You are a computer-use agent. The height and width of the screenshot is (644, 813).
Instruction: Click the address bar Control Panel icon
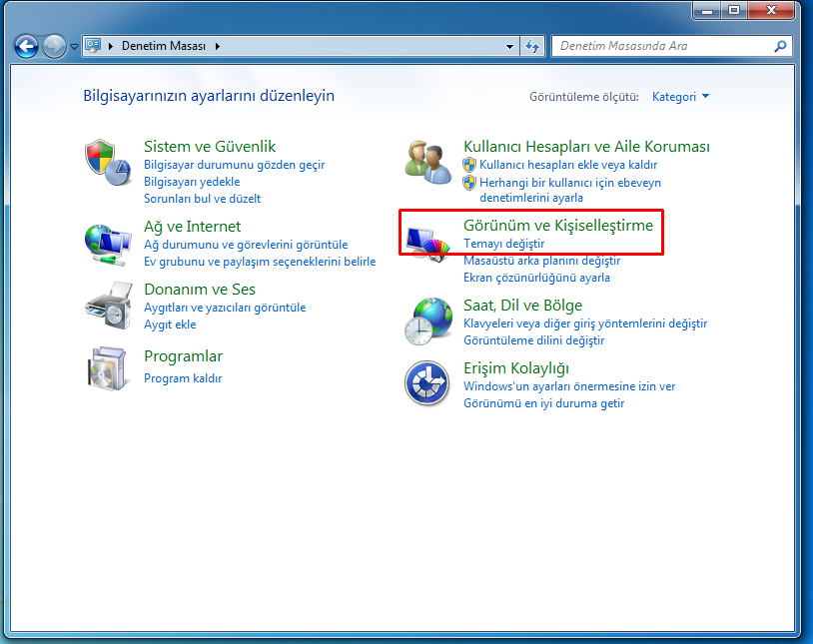(x=93, y=46)
